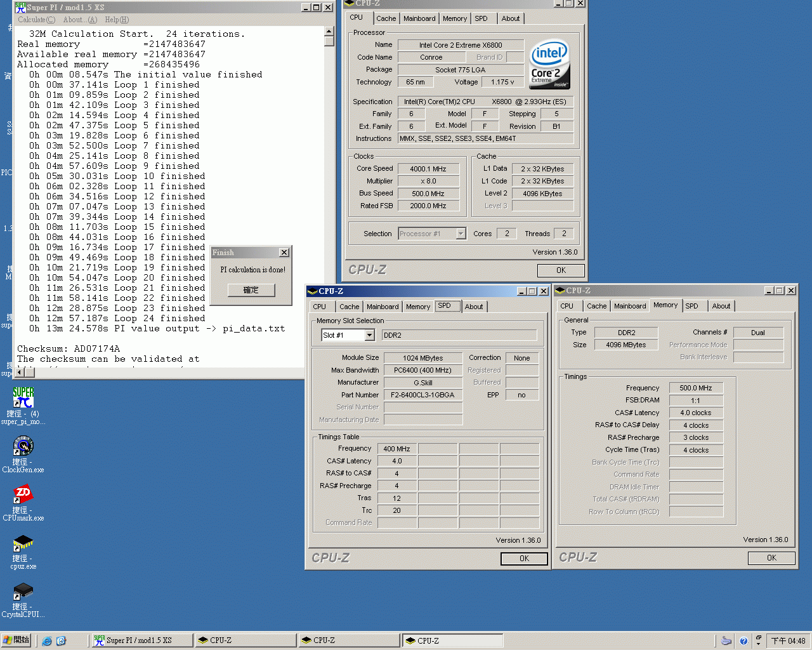Select CPU tab in Memory CPU-Z window
Viewport: 812px width, 650px height.
pos(567,306)
